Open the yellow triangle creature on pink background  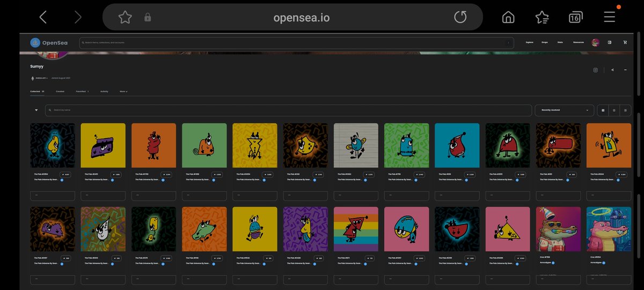(508, 229)
